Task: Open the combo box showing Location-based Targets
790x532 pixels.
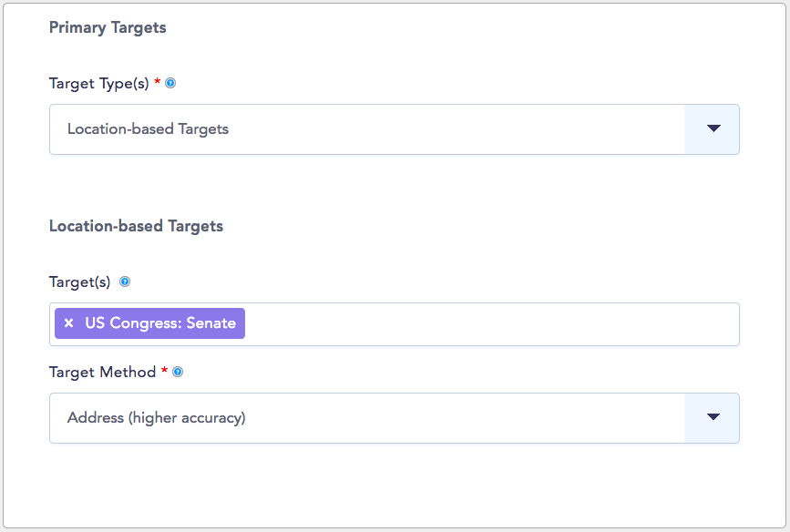Action: click(395, 129)
